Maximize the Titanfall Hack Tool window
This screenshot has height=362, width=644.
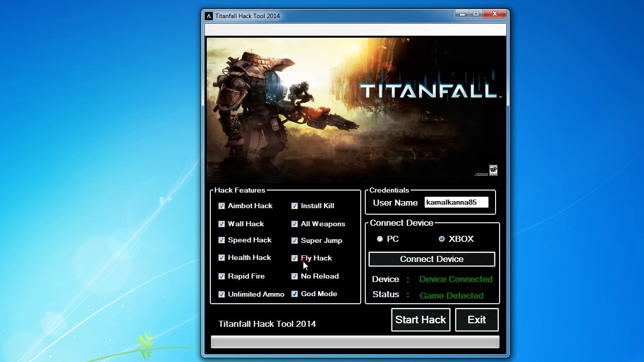pyautogui.click(x=476, y=14)
